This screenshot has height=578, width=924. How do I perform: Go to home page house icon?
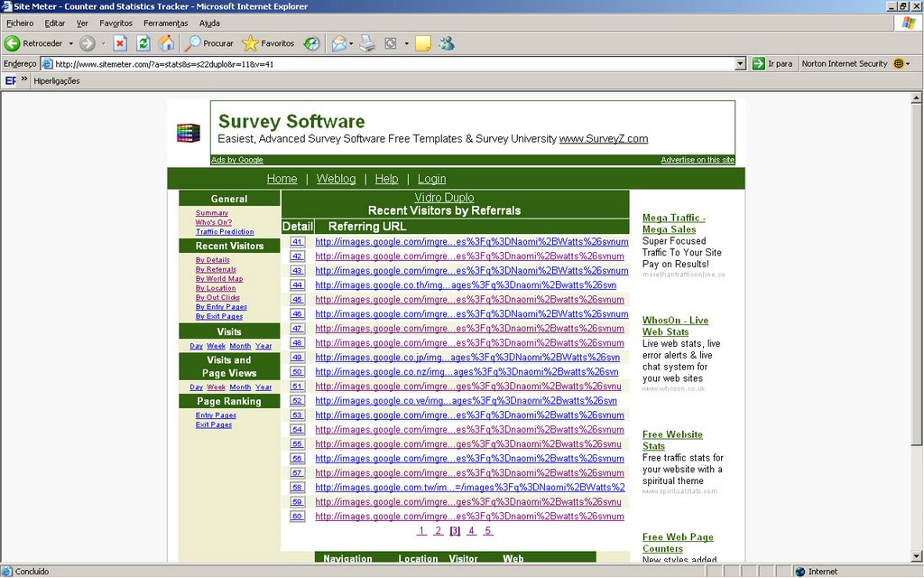pos(166,43)
